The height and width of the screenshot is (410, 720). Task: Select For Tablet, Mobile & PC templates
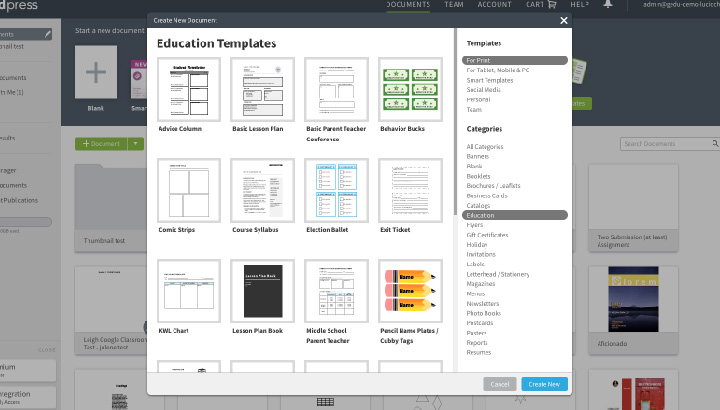498,70
